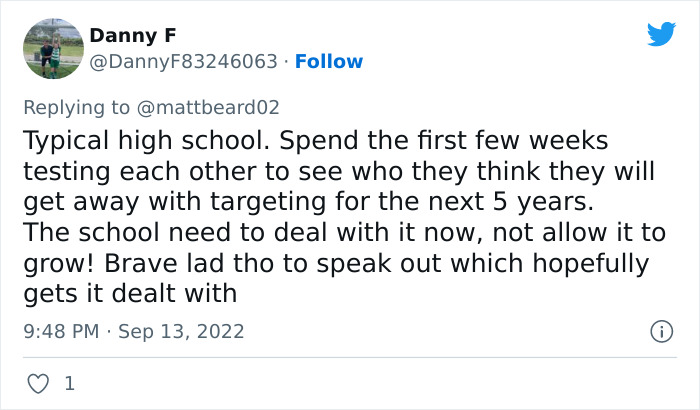
Task: Click the final "gets it dealt with" line
Action: click(x=129, y=294)
